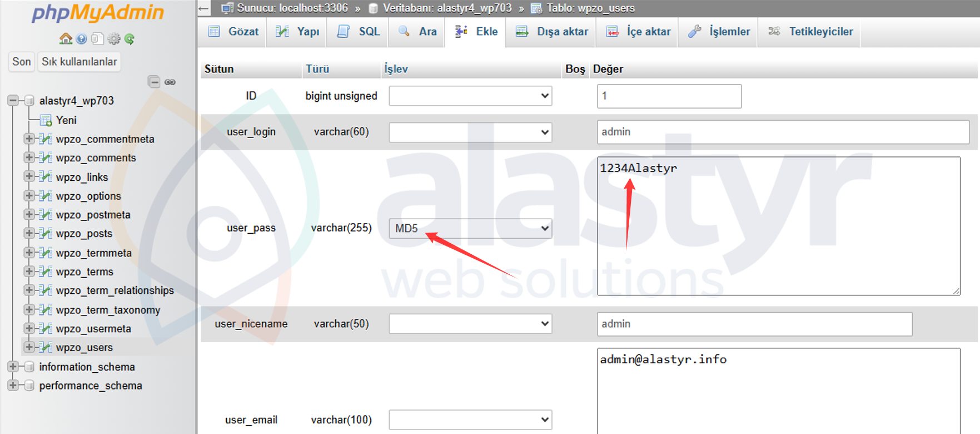Screen dimensions: 980x434
Task: Click the user_login value field
Action: [783, 132]
